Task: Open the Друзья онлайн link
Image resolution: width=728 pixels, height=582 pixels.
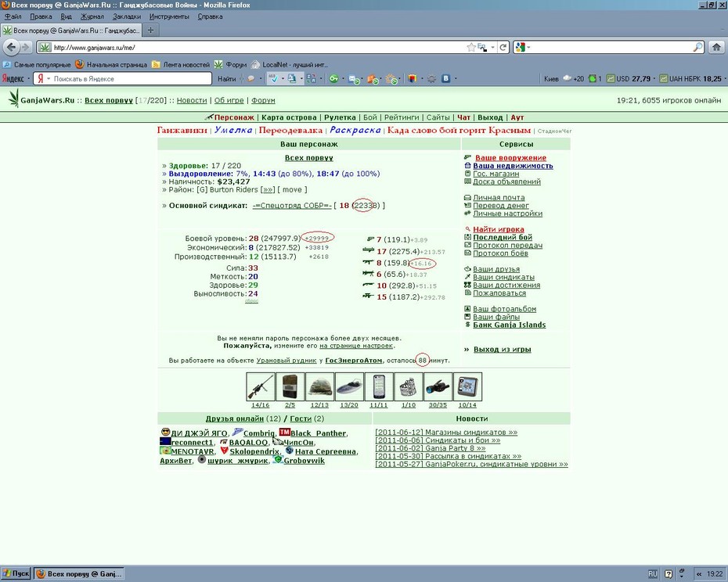Action: [235, 419]
